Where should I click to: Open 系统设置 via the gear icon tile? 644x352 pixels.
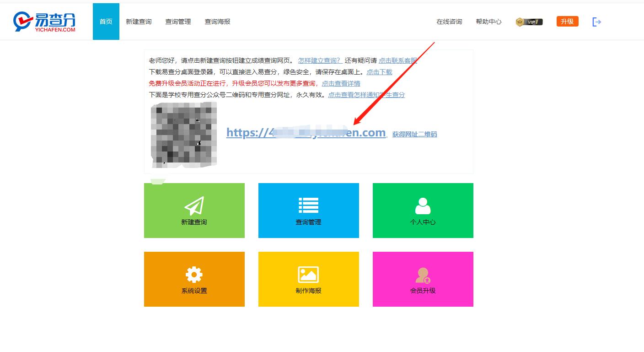tap(194, 279)
